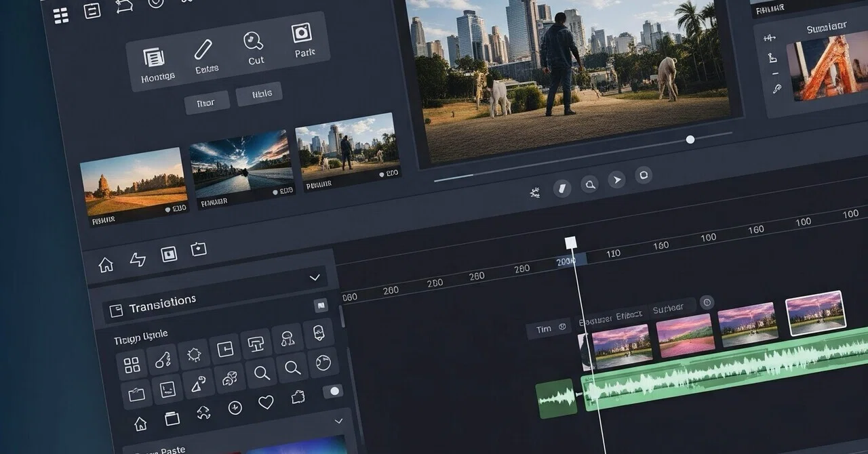Select the Cut tool
Viewport: 868px width, 454px height.
pyautogui.click(x=254, y=48)
